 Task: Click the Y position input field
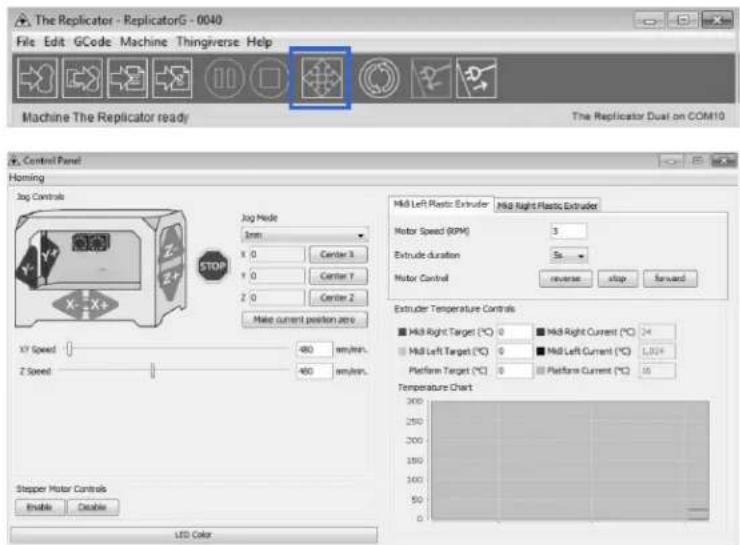[277, 276]
